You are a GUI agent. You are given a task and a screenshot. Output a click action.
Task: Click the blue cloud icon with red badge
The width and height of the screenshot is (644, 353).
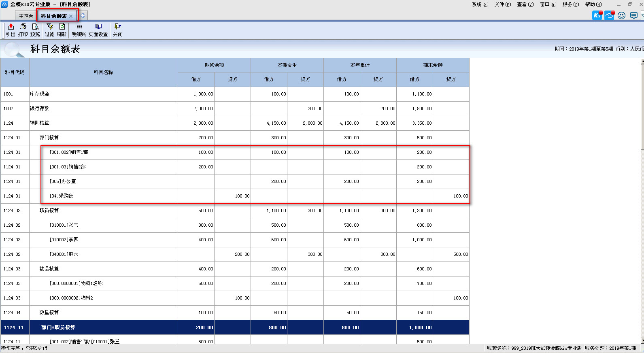(609, 15)
